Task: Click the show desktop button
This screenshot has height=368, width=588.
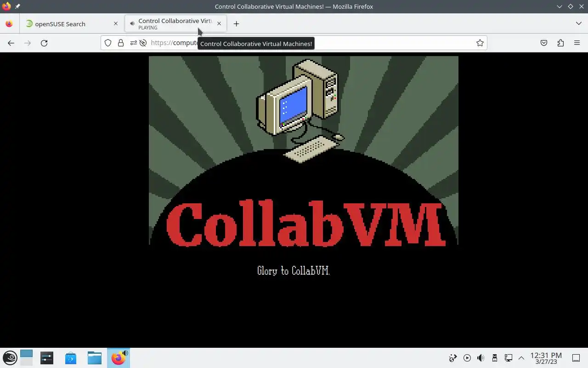Action: pos(576,358)
